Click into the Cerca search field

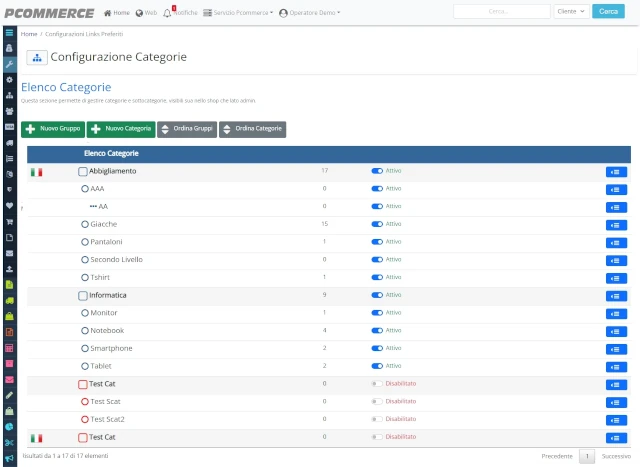pos(502,11)
